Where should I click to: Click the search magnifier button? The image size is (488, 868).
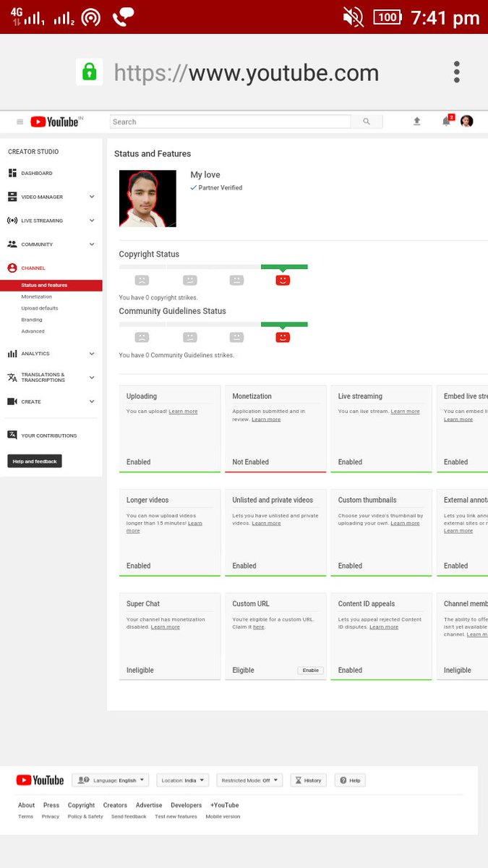[x=367, y=122]
